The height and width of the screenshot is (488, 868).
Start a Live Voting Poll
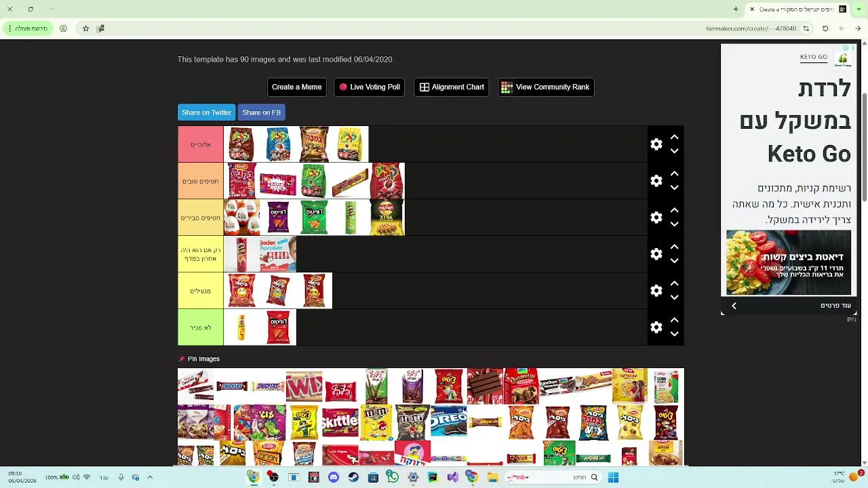tap(370, 87)
